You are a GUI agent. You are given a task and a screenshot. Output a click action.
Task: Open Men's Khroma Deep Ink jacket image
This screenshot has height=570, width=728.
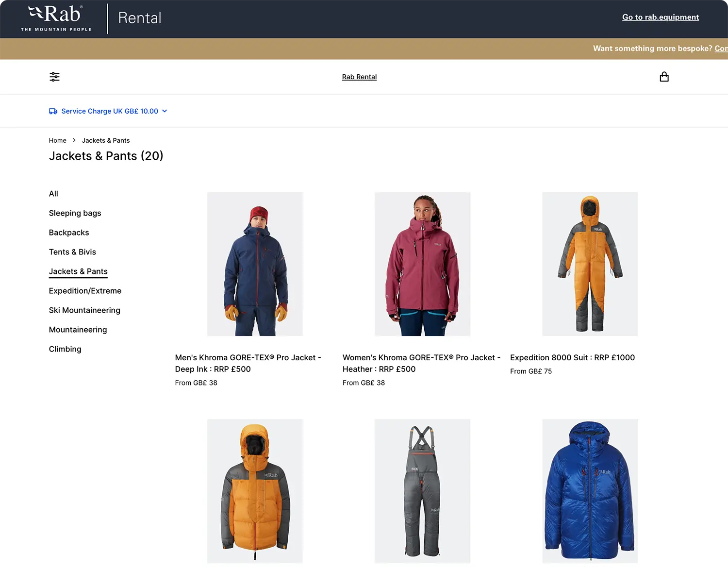255,264
